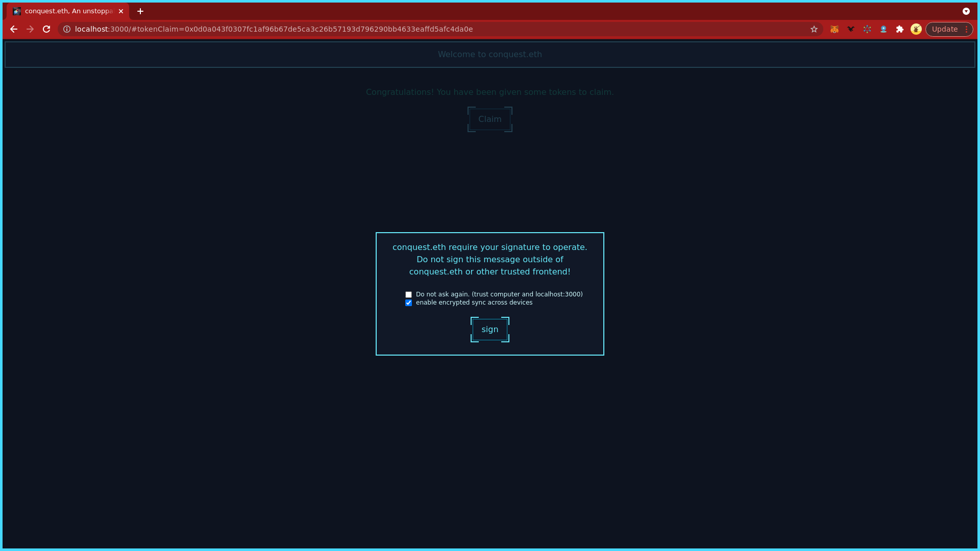980x551 pixels.
Task: Disable encrypted sync across devices checkbox
Action: click(408, 303)
